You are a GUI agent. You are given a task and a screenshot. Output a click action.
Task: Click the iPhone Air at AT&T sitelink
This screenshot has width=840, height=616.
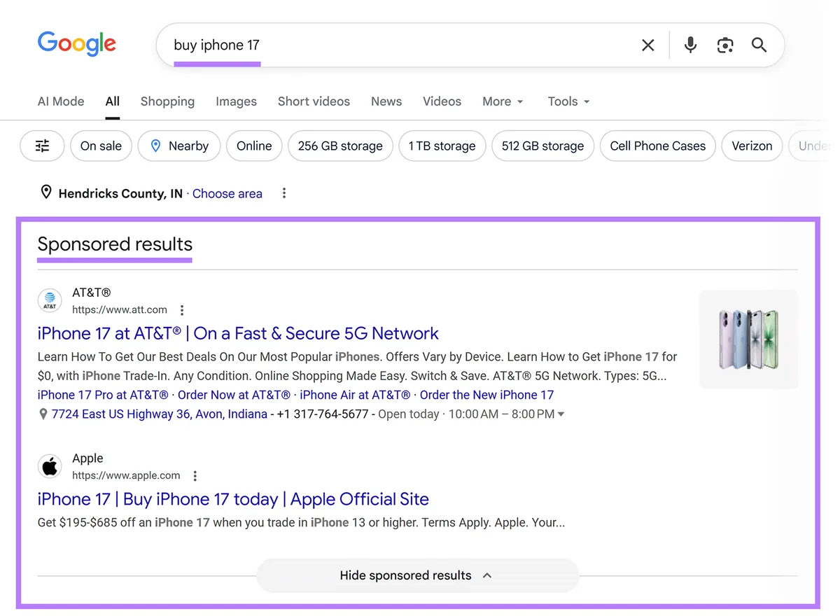tap(355, 395)
